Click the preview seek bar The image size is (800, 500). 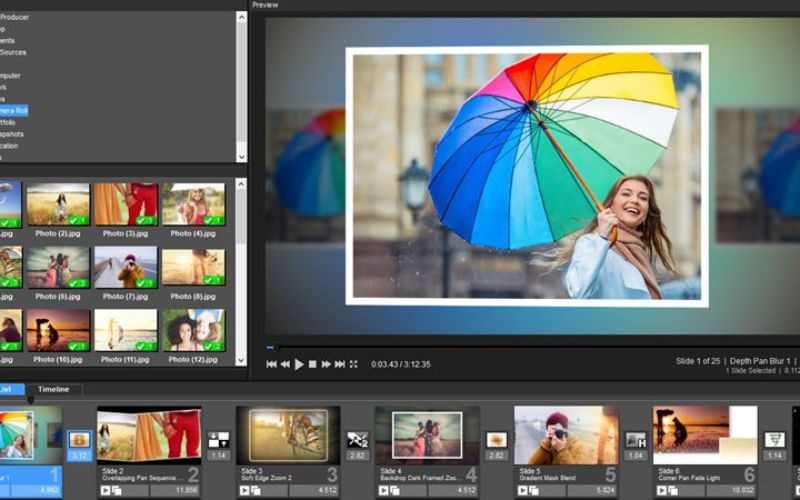[x=500, y=348]
